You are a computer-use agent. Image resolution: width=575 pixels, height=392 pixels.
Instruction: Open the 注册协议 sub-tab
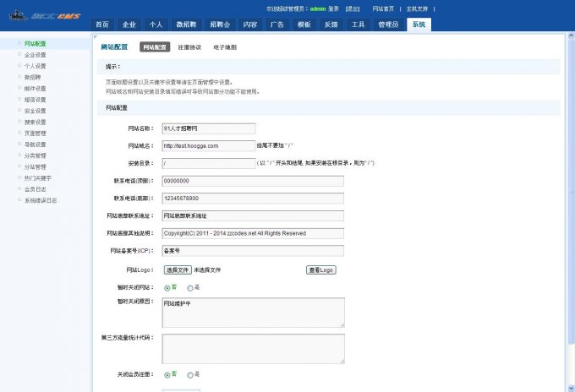coord(189,47)
